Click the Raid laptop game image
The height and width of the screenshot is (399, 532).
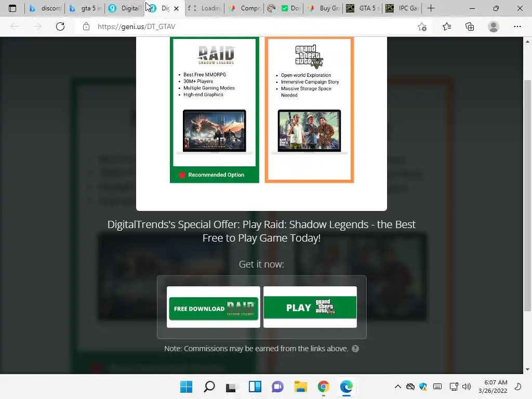215,131
